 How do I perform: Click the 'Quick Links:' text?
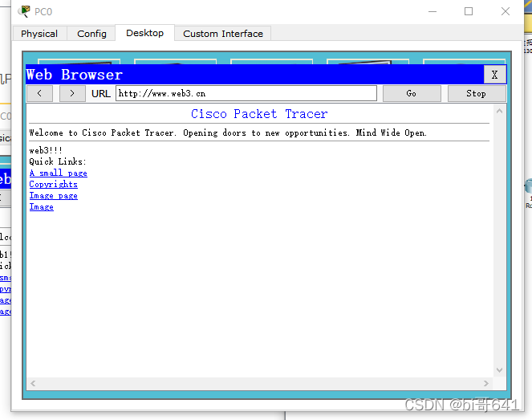pyautogui.click(x=58, y=161)
